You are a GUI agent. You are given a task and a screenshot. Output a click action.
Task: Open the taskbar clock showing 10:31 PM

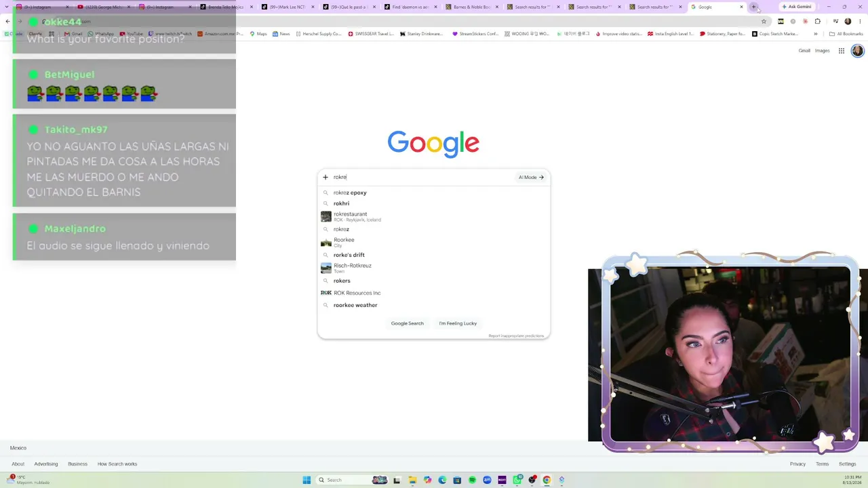point(853,480)
